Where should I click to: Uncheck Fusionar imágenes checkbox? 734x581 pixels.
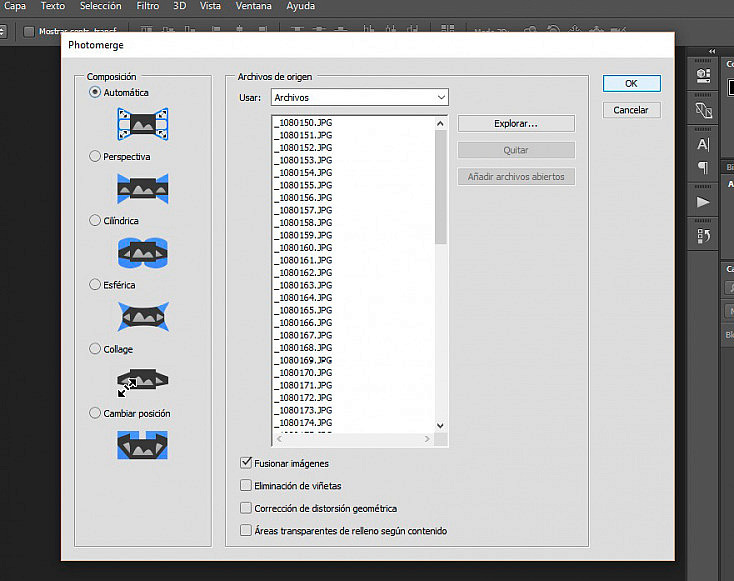point(246,463)
